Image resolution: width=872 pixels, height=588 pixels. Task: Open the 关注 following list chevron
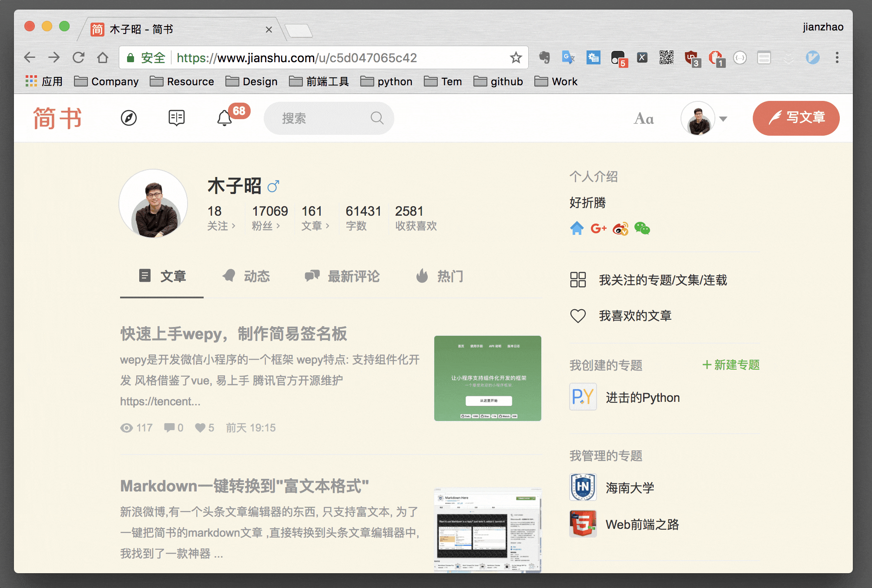point(233,226)
